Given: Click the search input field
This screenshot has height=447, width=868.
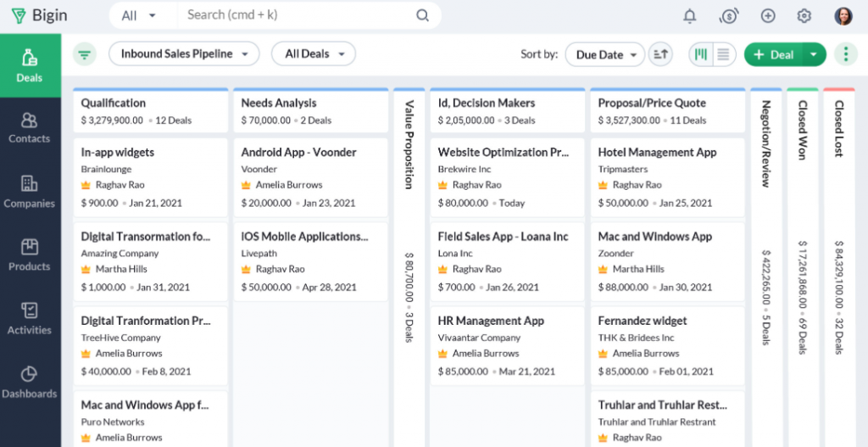Looking at the screenshot, I should pyautogui.click(x=297, y=15).
